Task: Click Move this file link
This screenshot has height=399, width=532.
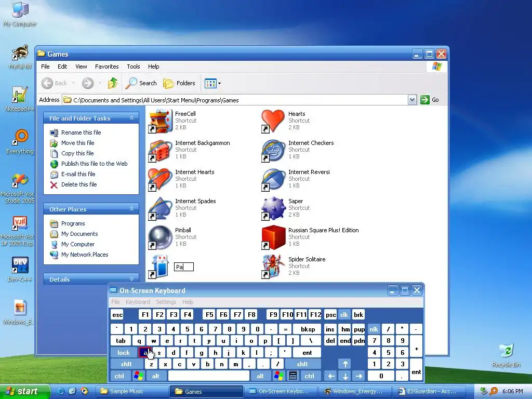Action: (78, 143)
